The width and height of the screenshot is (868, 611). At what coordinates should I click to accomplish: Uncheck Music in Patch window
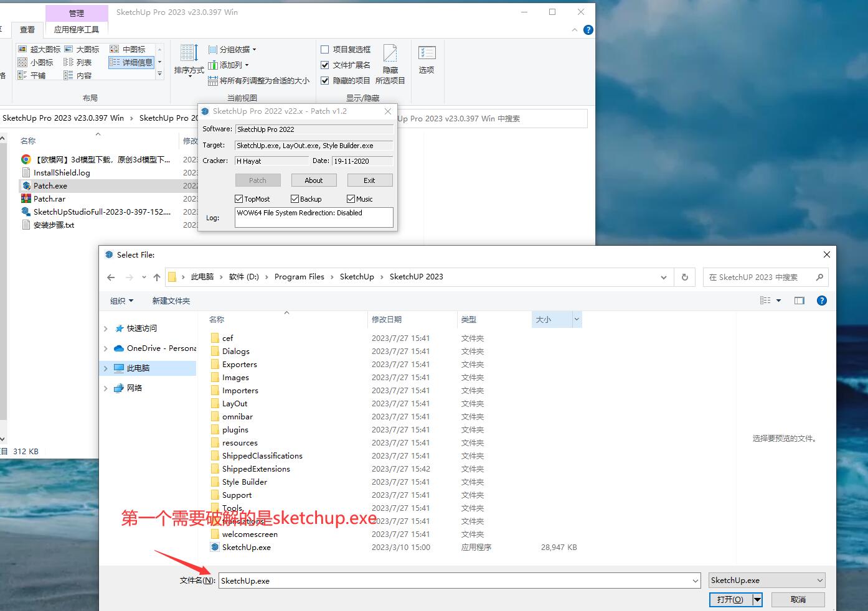coord(351,199)
